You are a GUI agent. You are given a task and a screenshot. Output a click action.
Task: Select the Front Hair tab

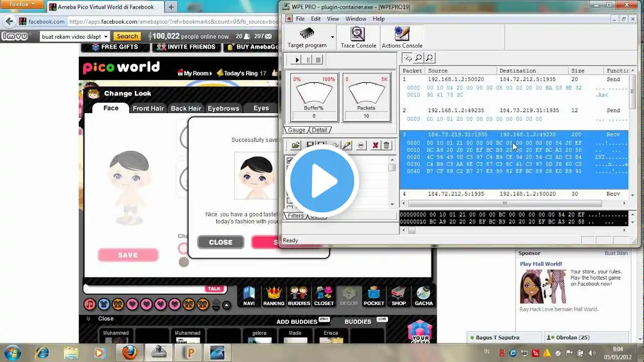pyautogui.click(x=148, y=108)
